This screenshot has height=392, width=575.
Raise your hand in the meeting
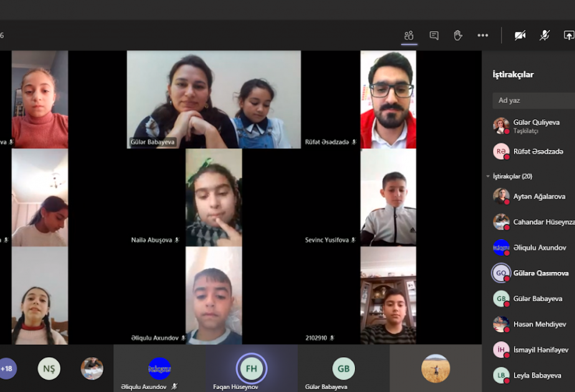tap(458, 35)
